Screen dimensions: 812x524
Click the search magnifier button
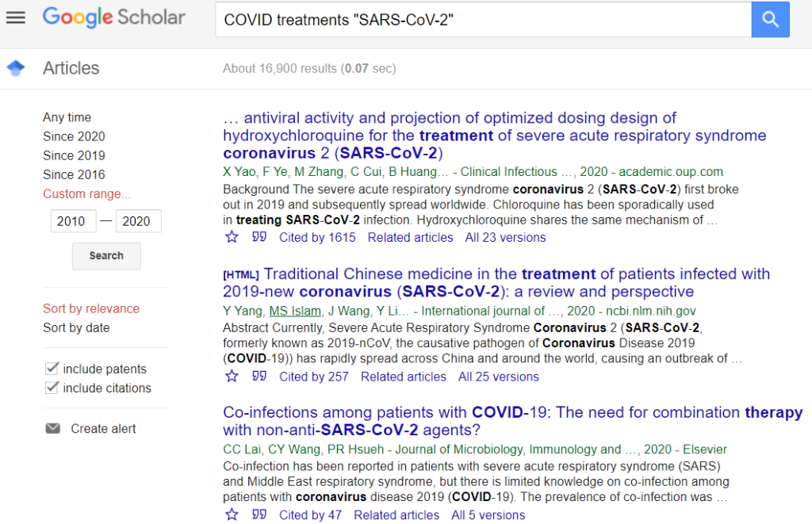point(770,19)
